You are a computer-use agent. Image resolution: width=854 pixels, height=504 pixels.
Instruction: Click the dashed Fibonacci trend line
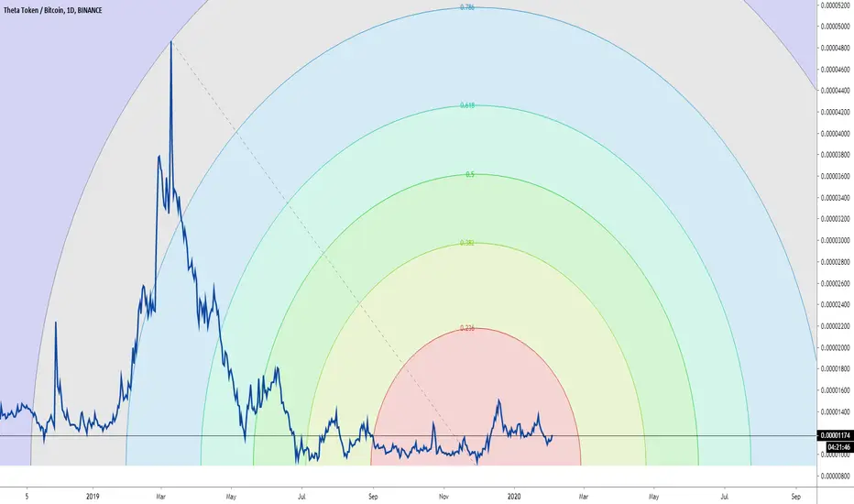pos(323,252)
